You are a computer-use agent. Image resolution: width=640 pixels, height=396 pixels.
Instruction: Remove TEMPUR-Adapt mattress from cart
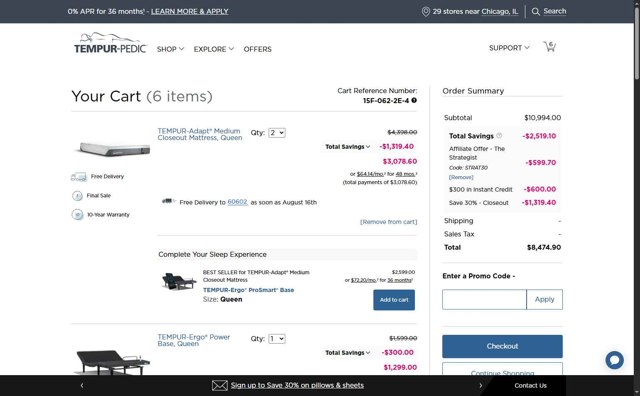click(388, 222)
